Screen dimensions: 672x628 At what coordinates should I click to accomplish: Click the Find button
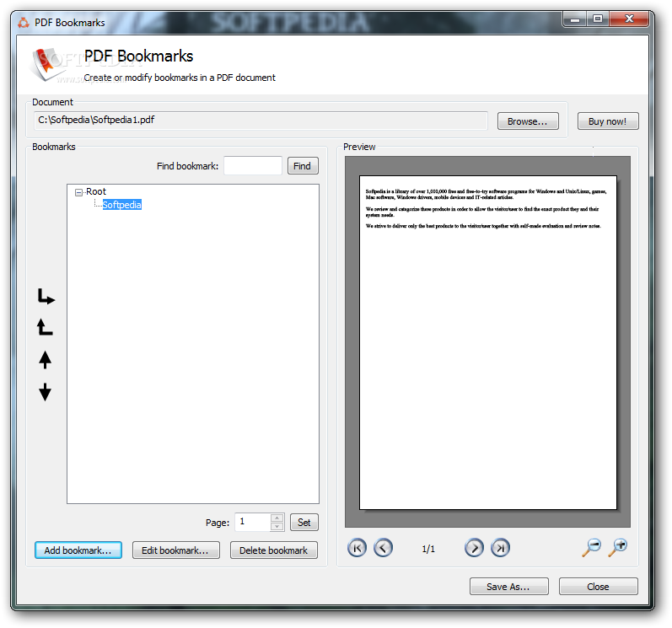303,166
